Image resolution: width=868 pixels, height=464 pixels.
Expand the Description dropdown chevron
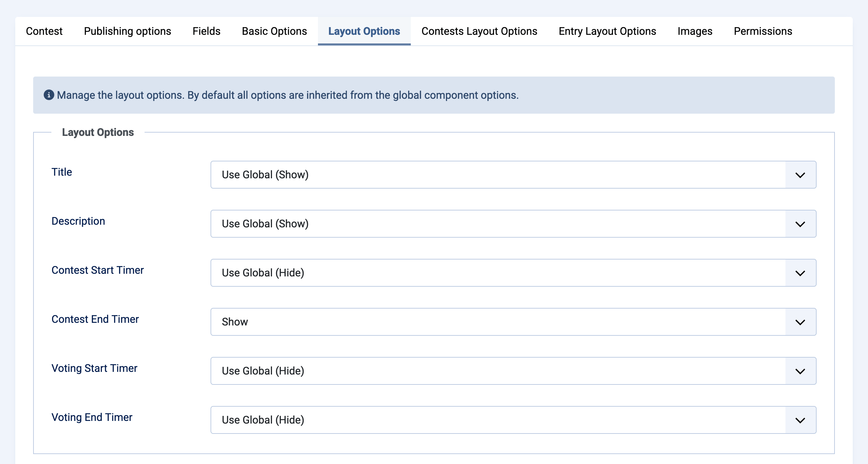[x=800, y=224]
